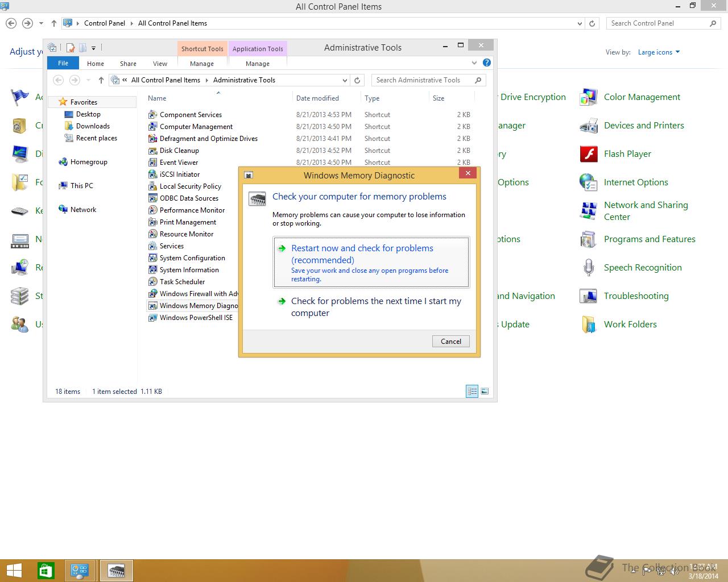Refresh the Control Panel window
This screenshot has height=582, width=728.
(x=592, y=23)
